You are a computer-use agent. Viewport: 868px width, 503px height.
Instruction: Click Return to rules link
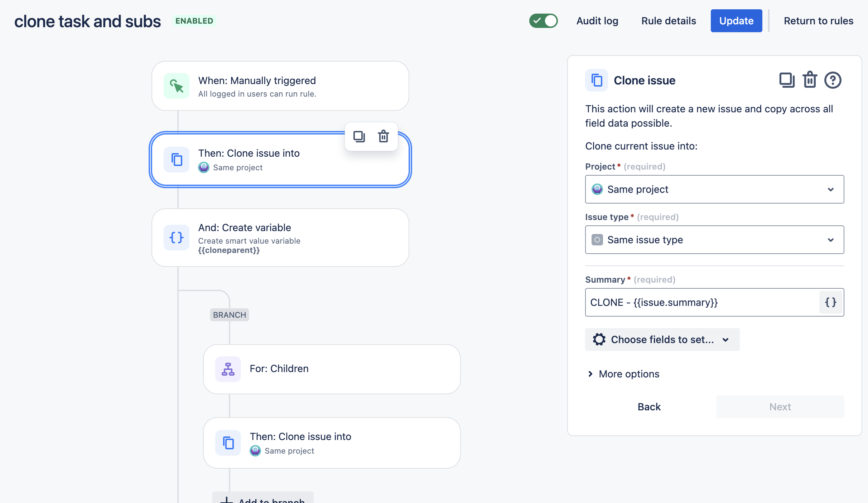click(x=818, y=21)
